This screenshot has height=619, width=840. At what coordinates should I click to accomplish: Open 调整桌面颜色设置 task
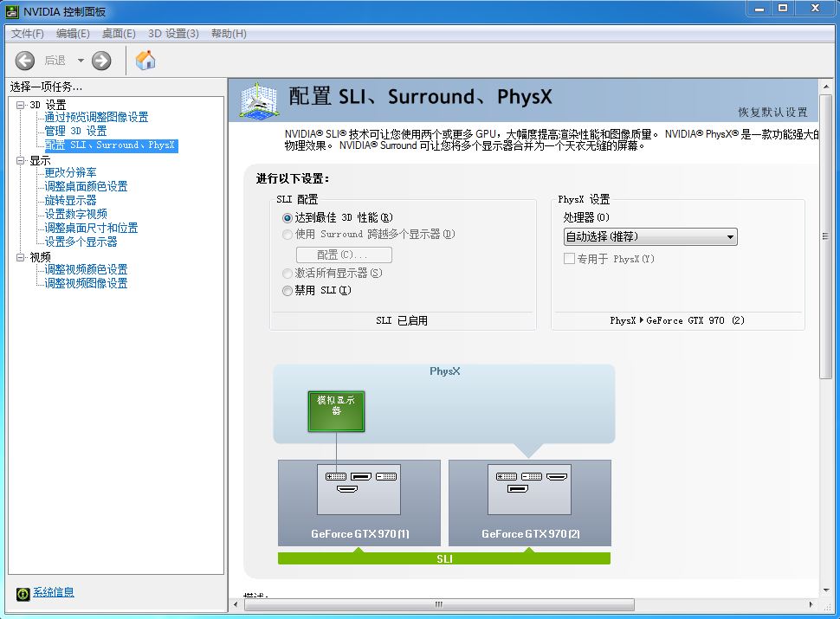86,186
